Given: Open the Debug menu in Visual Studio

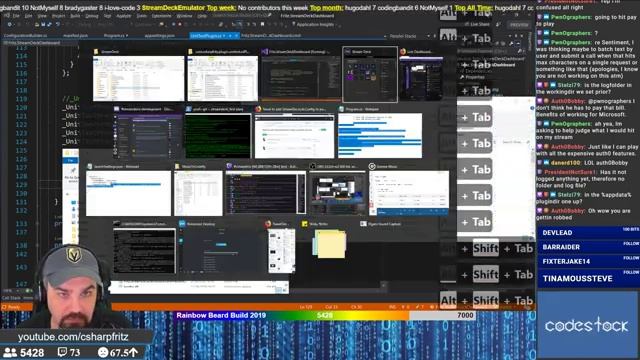Looking at the screenshot, I should pos(91,16).
